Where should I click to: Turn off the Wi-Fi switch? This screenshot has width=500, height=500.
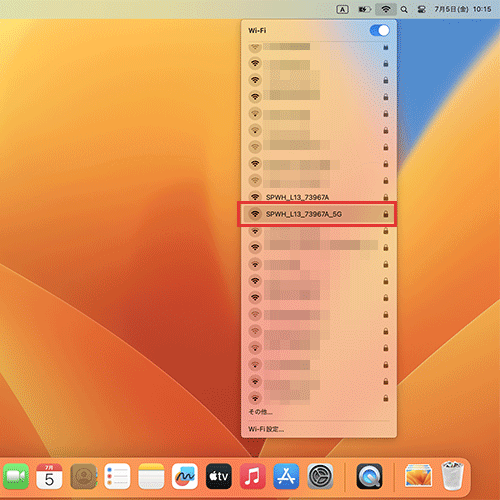click(379, 31)
